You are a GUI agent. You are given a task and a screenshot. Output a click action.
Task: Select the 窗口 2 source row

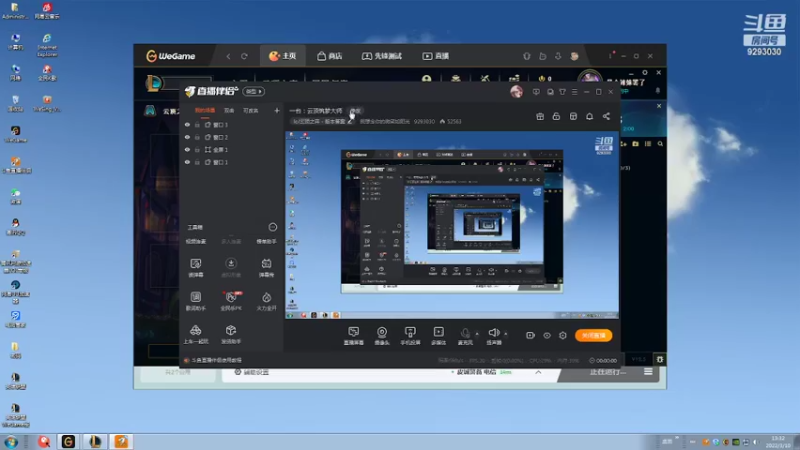point(232,137)
